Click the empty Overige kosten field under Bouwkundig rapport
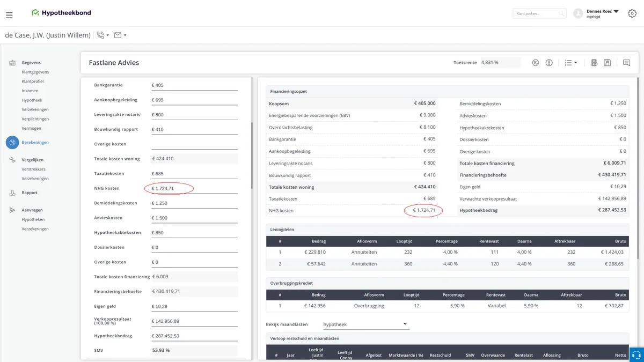Viewport: 644px width, 362px height. pyautogui.click(x=194, y=144)
